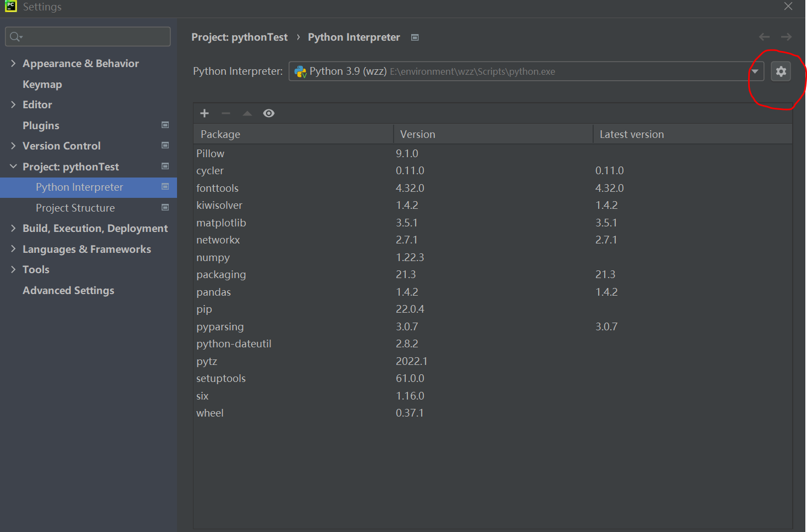Image resolution: width=807 pixels, height=532 pixels.
Task: Open Keymap settings page
Action: pos(42,84)
